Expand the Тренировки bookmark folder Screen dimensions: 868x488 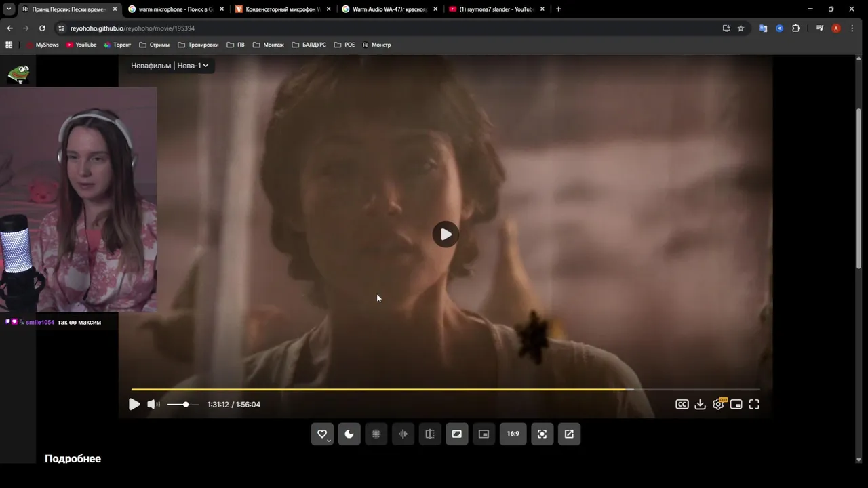coord(198,45)
